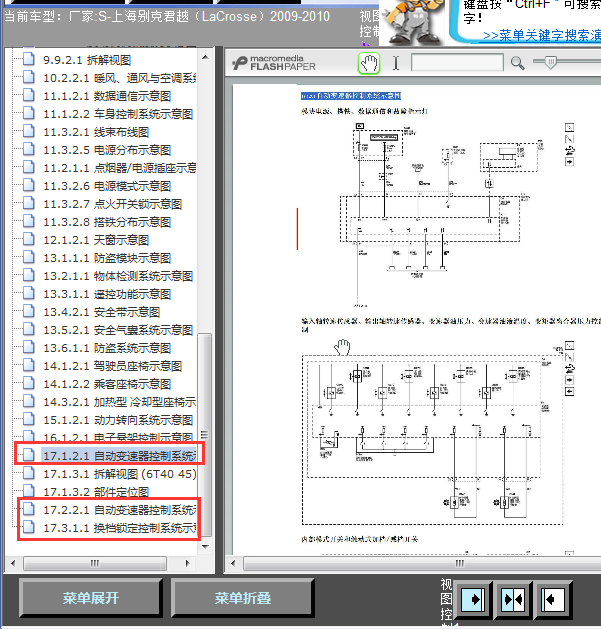The image size is (601, 629).
Task: Open 10.2.2.1 暖风、通风与空调 entry
Action: click(120, 78)
